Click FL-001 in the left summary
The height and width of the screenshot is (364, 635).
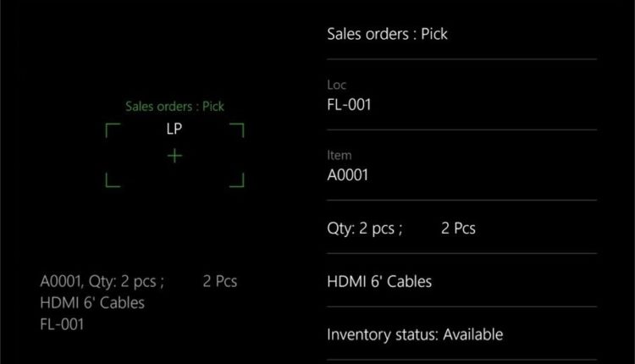(62, 324)
